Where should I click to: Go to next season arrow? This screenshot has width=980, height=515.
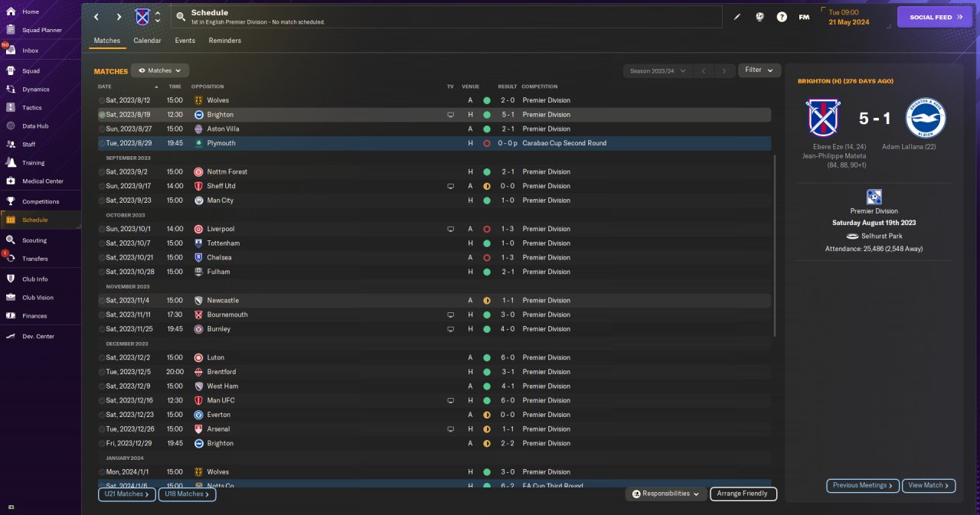(x=724, y=70)
